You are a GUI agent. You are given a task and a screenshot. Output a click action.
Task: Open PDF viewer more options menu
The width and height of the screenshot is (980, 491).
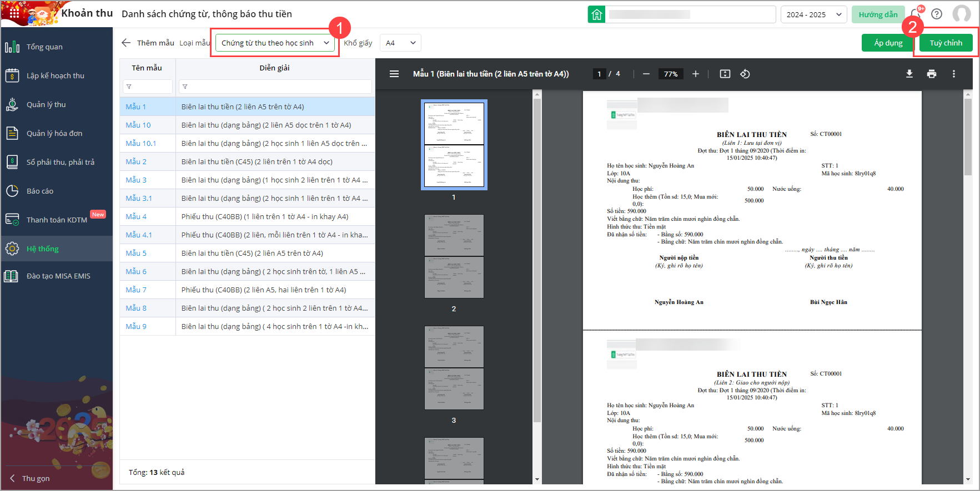click(954, 74)
